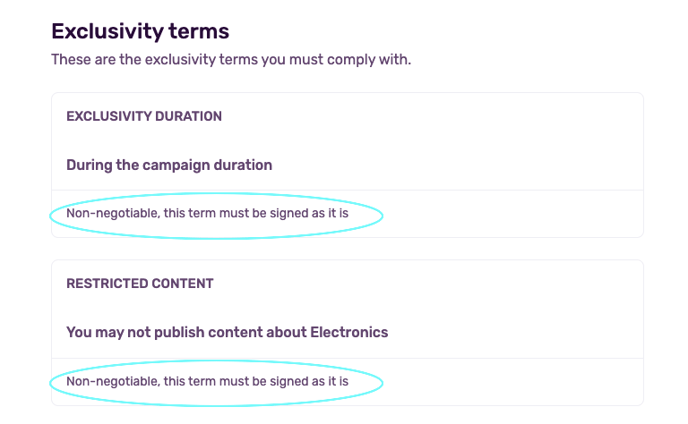
Task: Click "During the campaign duration" term text
Action: [x=169, y=165]
